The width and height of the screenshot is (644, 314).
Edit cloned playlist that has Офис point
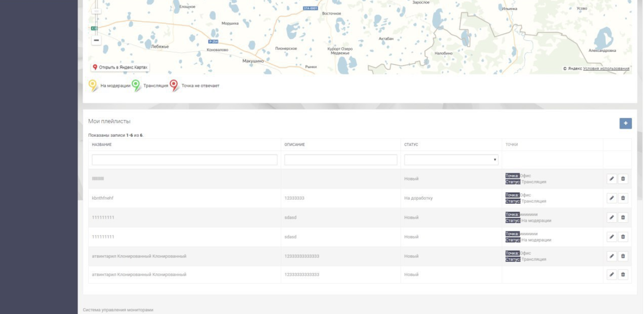tap(611, 256)
